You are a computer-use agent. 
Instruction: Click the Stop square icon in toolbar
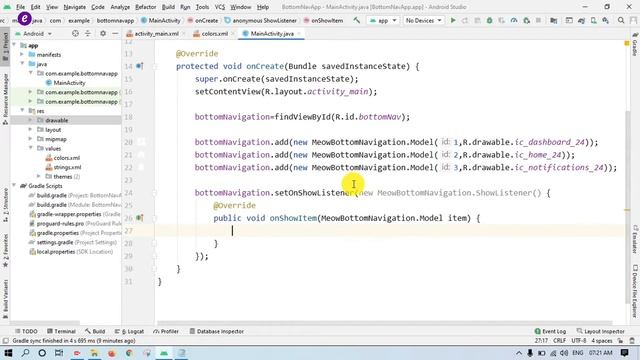(x=538, y=20)
